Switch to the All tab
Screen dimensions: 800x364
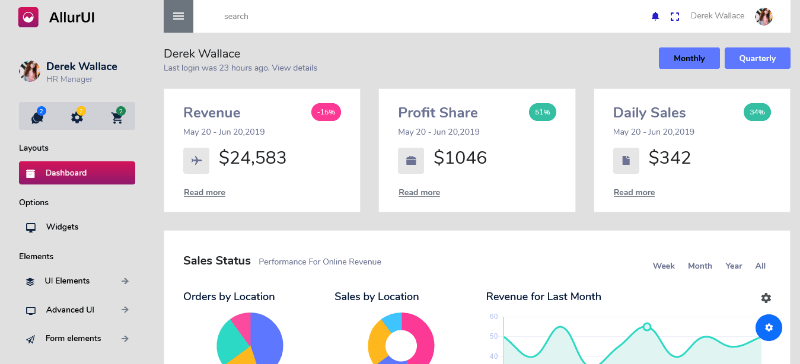click(761, 266)
